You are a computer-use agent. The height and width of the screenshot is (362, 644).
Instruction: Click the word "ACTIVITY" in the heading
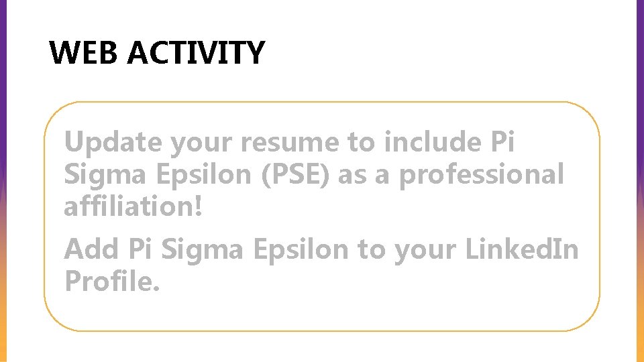pos(196,52)
